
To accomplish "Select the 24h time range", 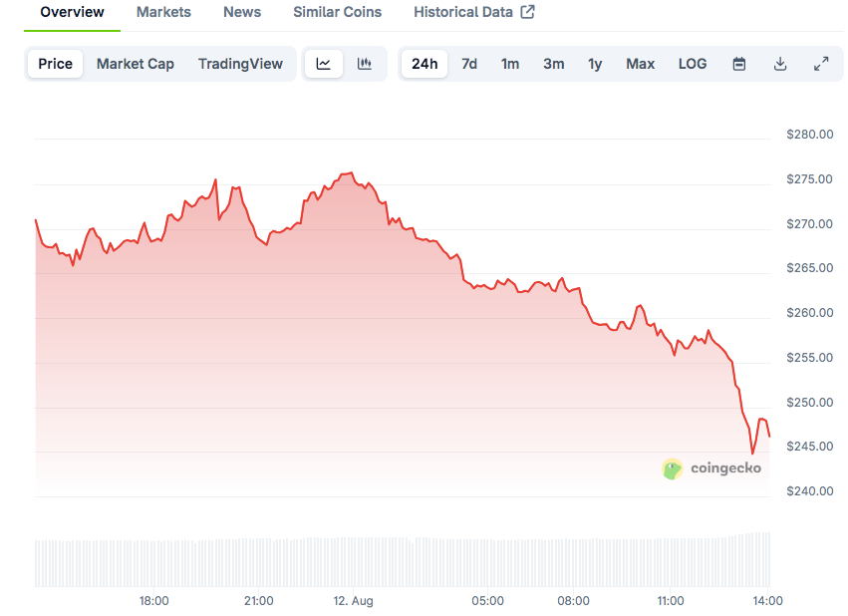I will pyautogui.click(x=424, y=64).
